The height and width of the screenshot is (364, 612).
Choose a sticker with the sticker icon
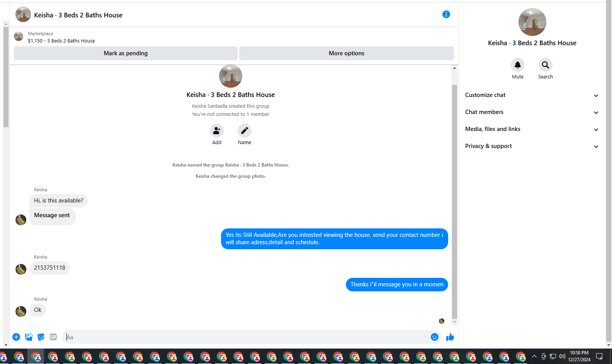point(41,337)
